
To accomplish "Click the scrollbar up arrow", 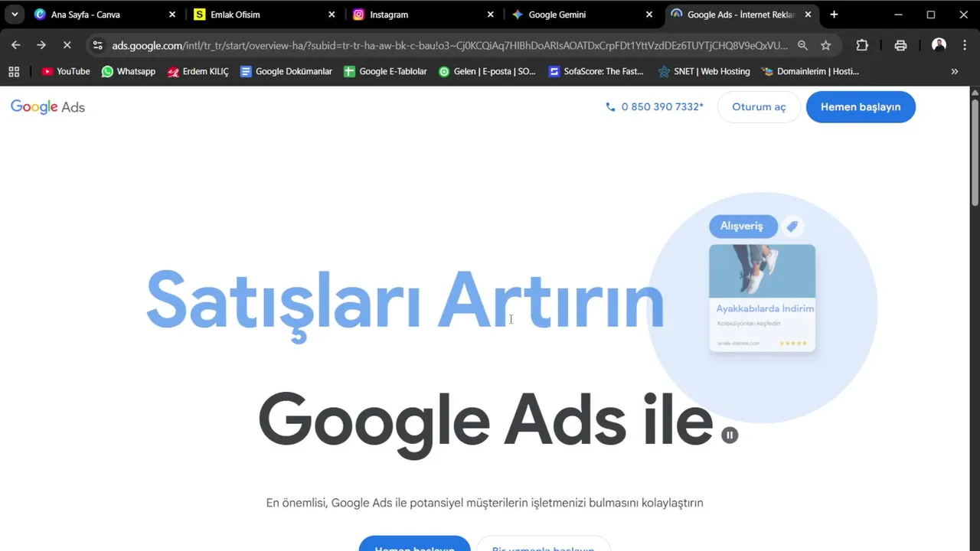I will (974, 93).
